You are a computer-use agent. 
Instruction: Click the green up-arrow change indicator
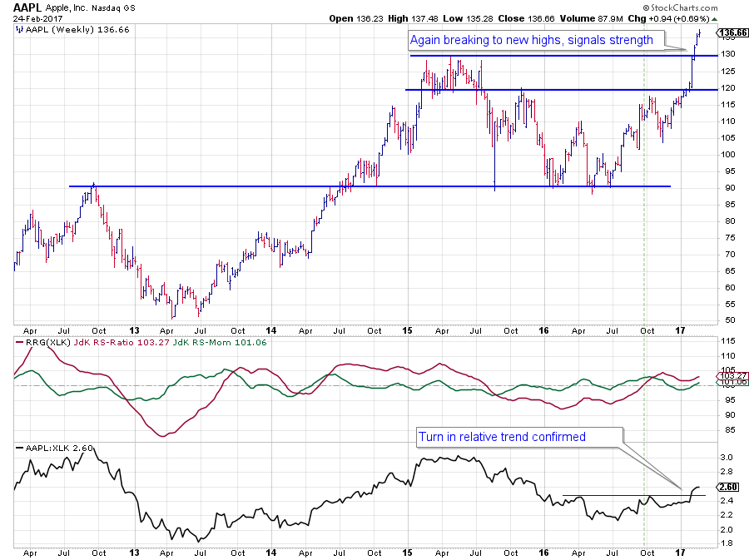click(715, 19)
